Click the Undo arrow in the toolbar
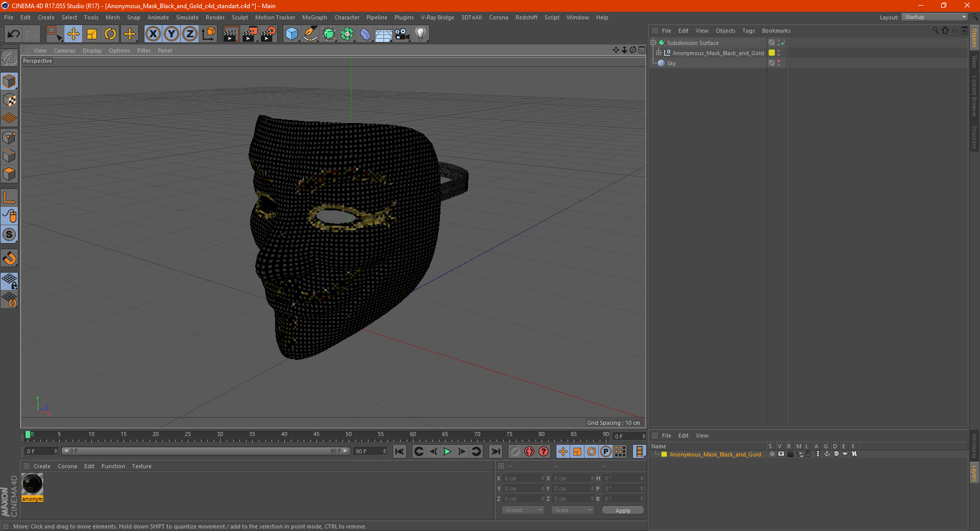Screen dimensions: 980x531 tap(13, 34)
